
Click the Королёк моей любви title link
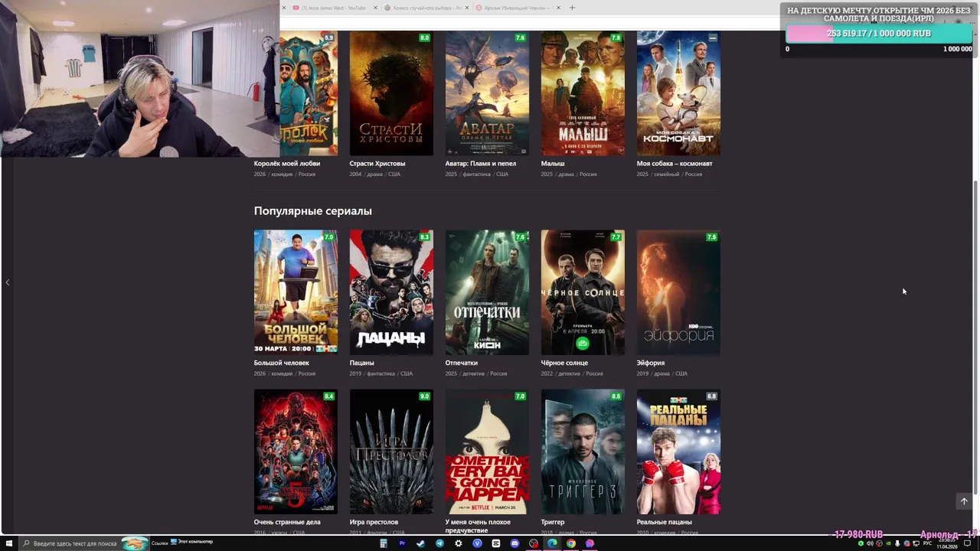click(x=287, y=163)
